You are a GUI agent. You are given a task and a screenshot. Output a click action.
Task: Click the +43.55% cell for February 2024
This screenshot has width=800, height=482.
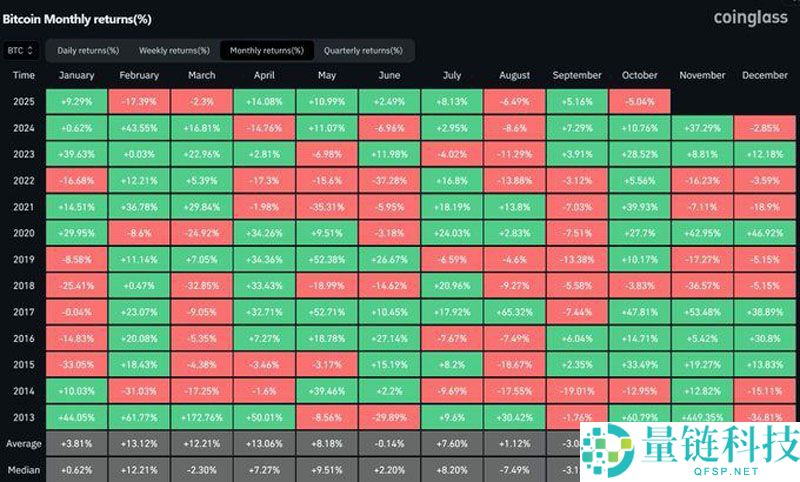(139, 128)
